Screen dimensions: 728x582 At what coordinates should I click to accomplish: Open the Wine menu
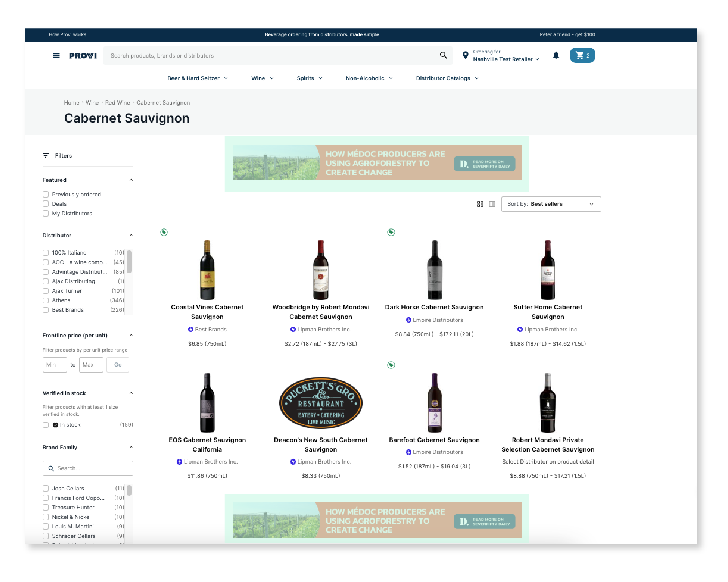[262, 78]
